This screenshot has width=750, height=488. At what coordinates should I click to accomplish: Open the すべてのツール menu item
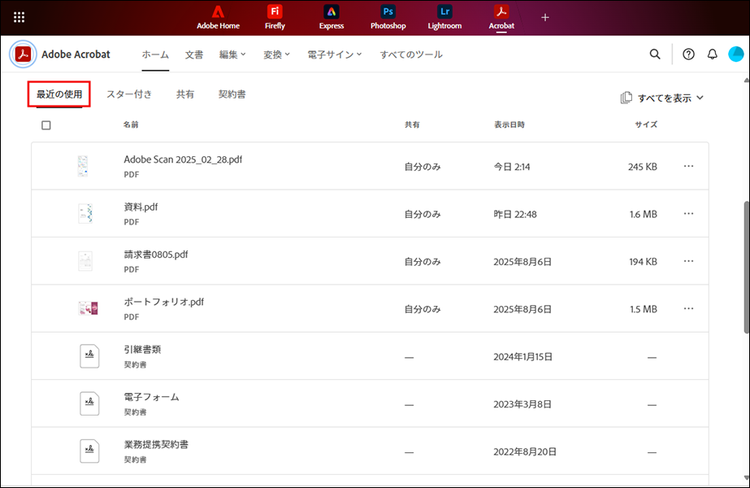(x=411, y=54)
